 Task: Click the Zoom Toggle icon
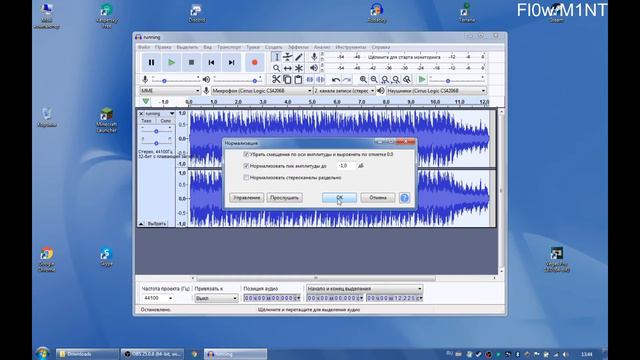click(407, 80)
